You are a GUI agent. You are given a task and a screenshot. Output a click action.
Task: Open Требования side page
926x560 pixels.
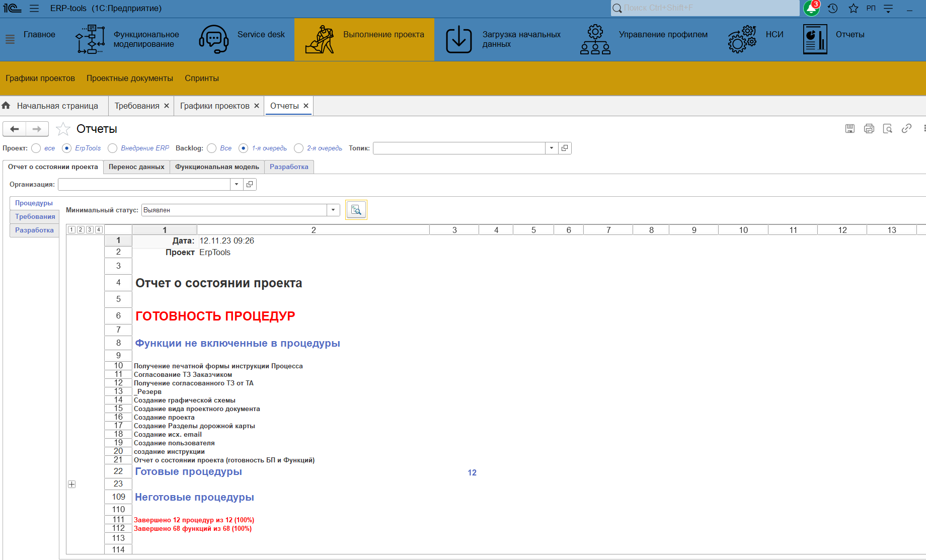click(35, 216)
